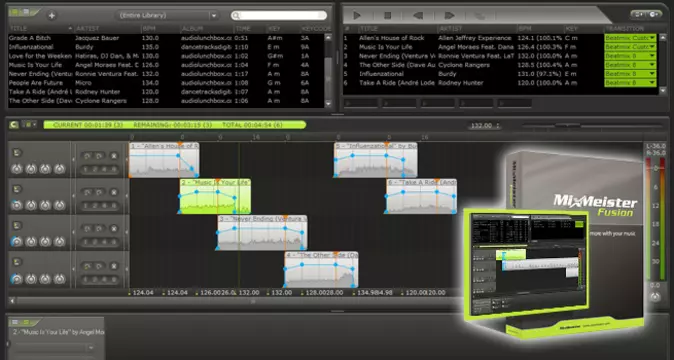Click the master tempo slider beside 132.00

tap(591, 125)
